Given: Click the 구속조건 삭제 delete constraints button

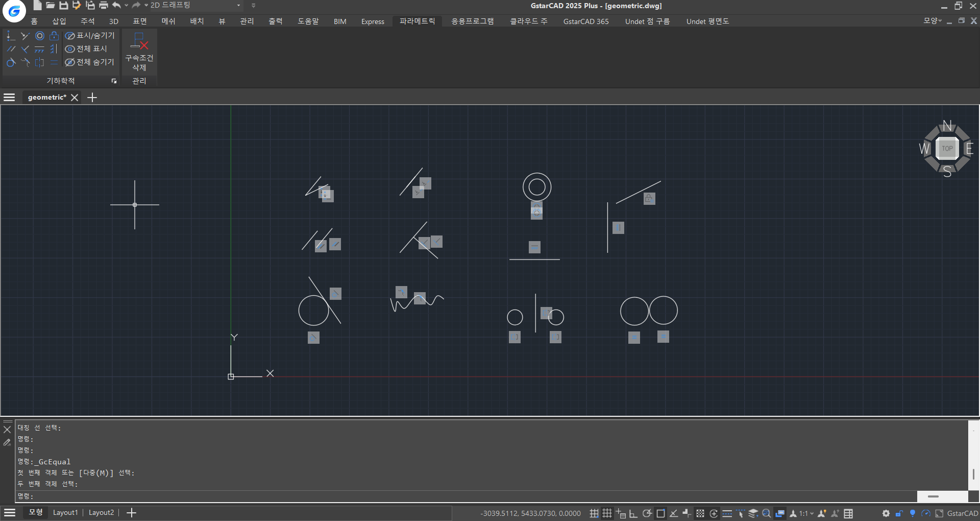Looking at the screenshot, I should [139, 52].
